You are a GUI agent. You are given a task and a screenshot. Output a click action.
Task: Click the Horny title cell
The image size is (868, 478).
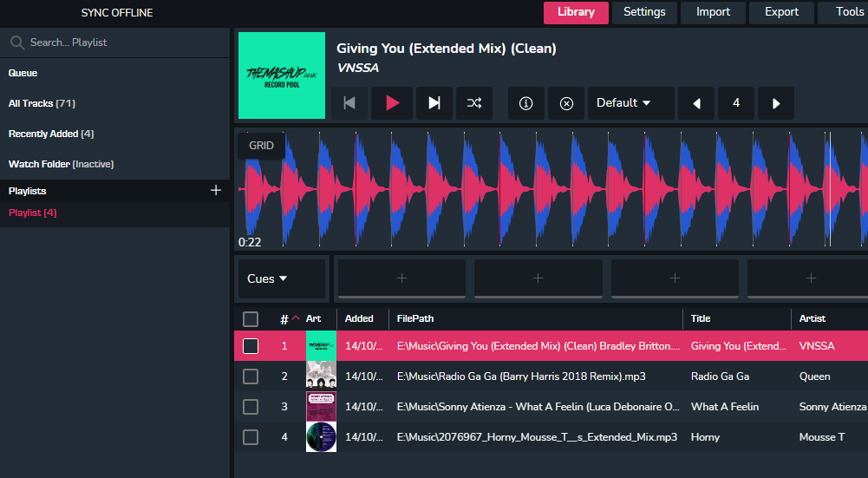pos(705,437)
